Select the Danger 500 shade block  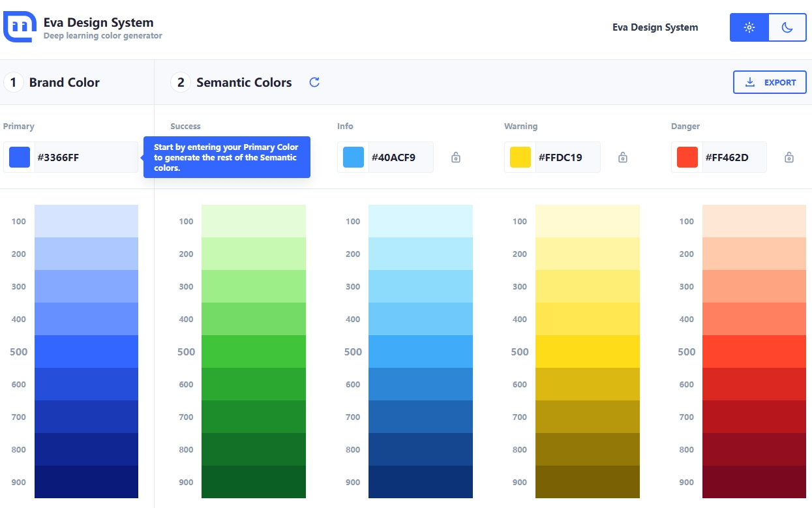[755, 351]
